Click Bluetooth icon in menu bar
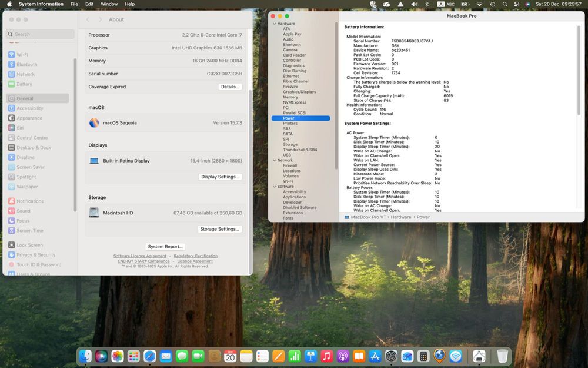This screenshot has width=588, height=368. point(426,4)
